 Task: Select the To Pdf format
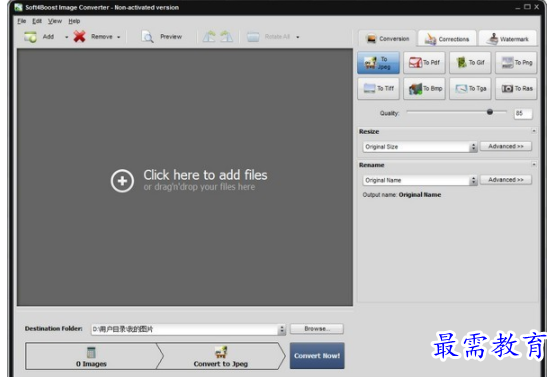424,63
